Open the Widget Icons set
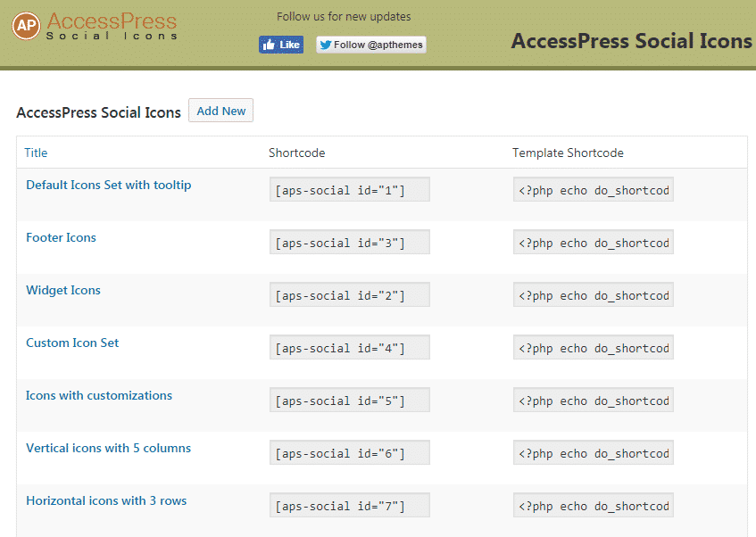 [63, 290]
